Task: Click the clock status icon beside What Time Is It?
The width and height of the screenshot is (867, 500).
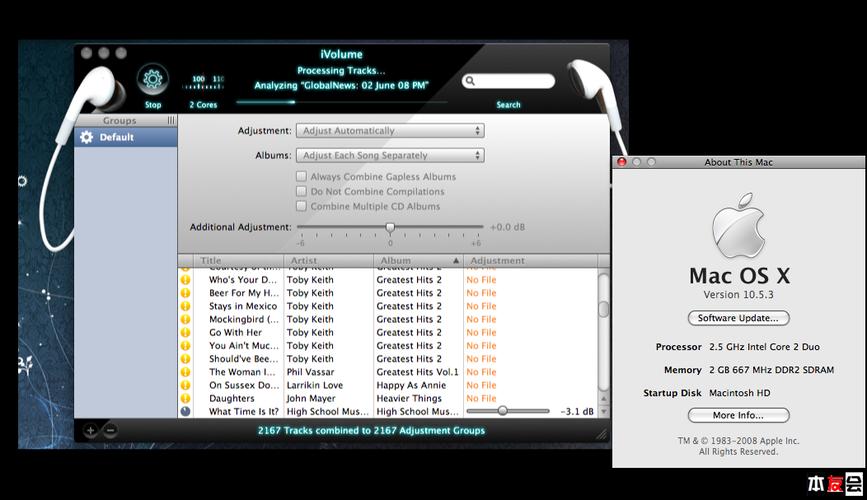Action: click(x=185, y=412)
